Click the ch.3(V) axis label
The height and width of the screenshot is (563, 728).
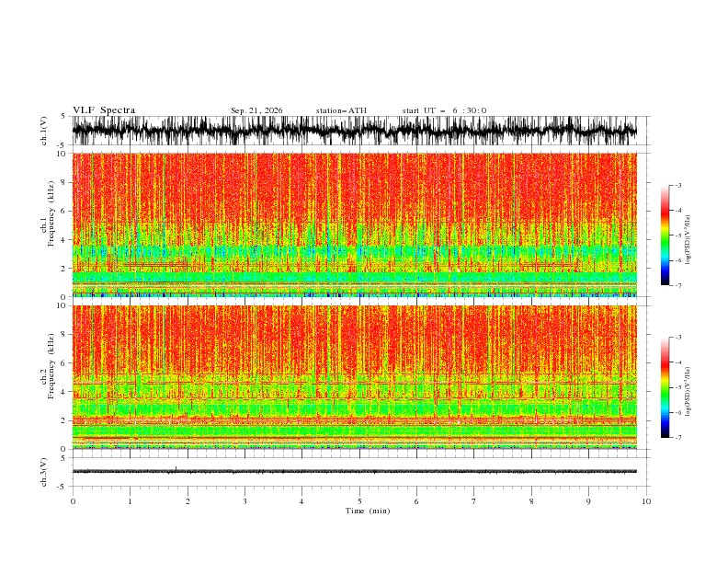44,472
